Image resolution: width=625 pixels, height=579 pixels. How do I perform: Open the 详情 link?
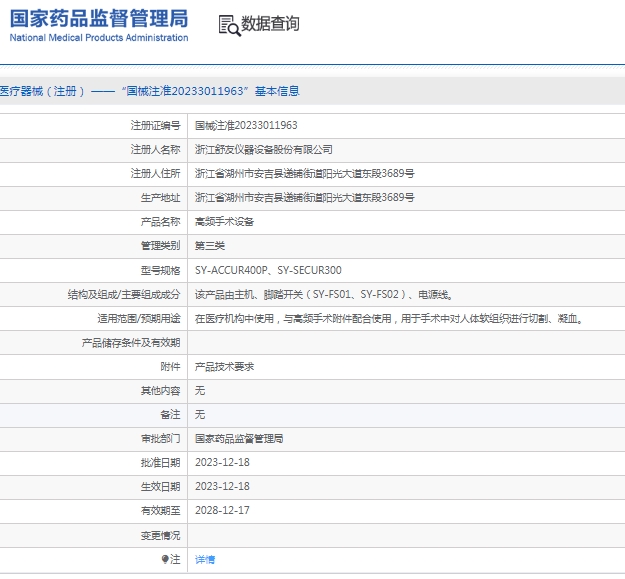[x=205, y=559]
